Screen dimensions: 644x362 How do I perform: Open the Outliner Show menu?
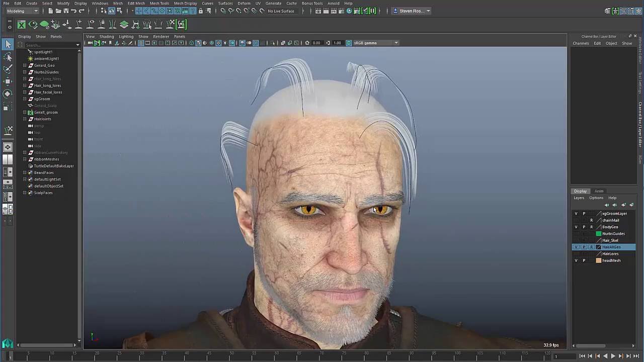[41, 36]
